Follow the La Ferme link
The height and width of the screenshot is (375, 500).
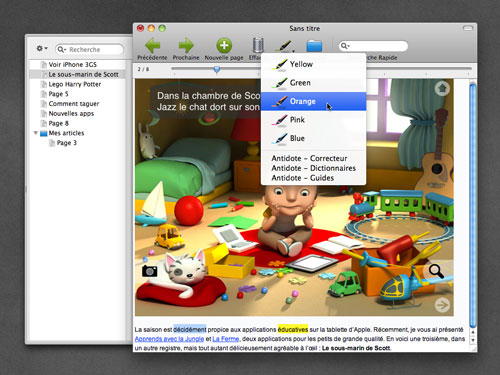pos(226,339)
